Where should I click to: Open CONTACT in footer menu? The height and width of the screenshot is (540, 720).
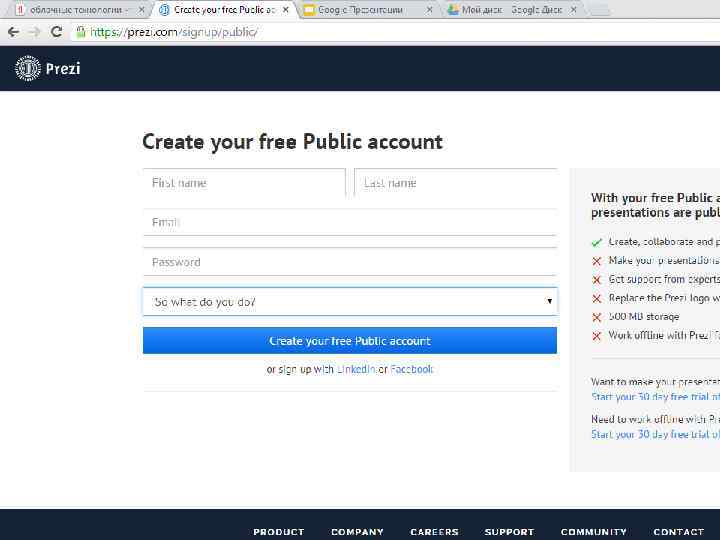pyautogui.click(x=679, y=532)
